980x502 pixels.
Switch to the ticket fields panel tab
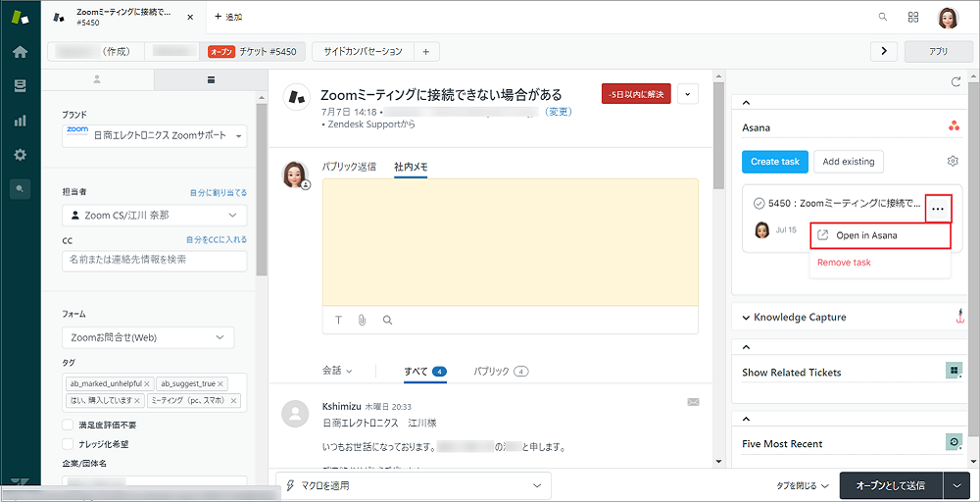(x=211, y=79)
